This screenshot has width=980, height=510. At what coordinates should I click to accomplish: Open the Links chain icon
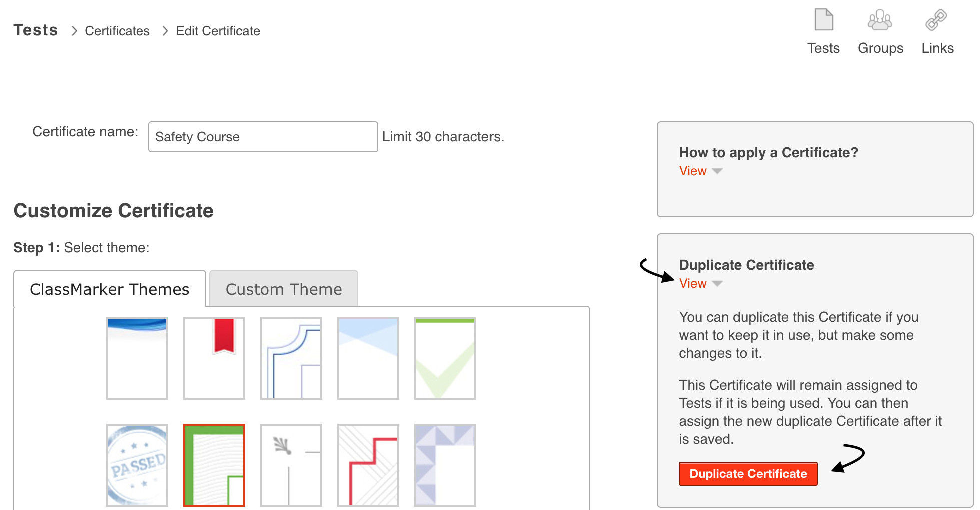click(936, 20)
